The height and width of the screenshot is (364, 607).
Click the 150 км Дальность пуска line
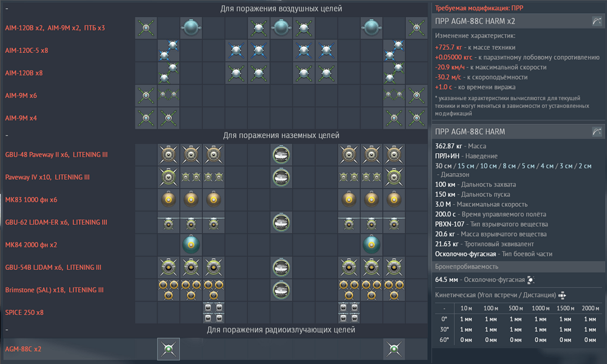(x=472, y=194)
